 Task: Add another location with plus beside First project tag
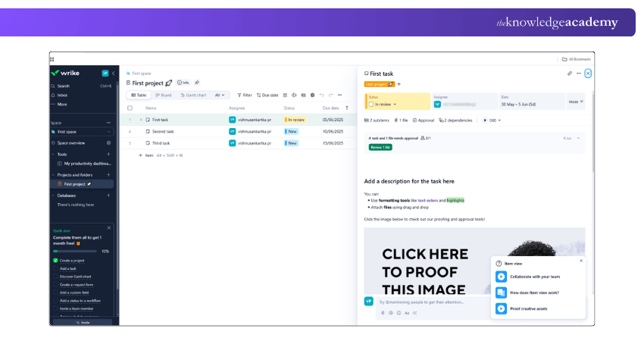(399, 84)
